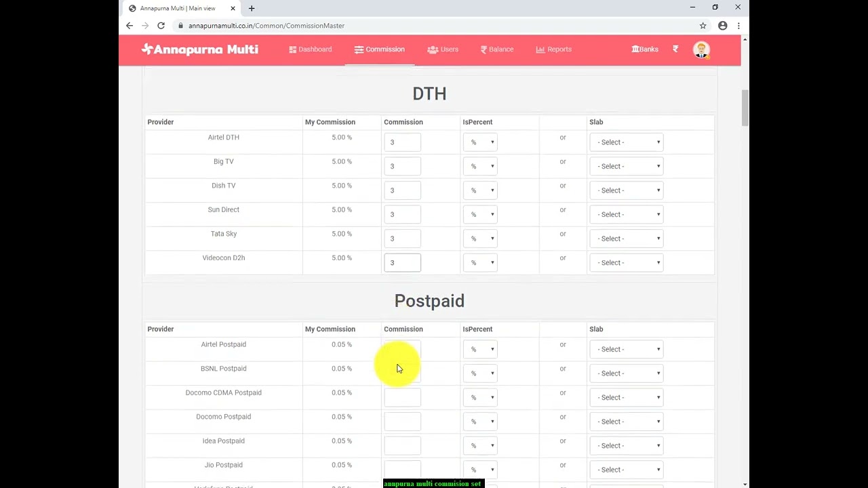
Task: Open the Banks link
Action: click(x=645, y=49)
